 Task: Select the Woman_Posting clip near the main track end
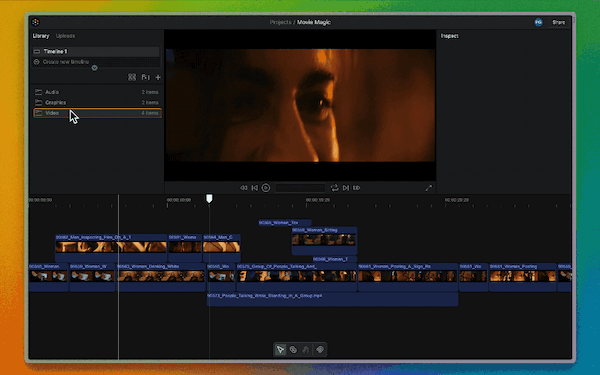point(522,277)
